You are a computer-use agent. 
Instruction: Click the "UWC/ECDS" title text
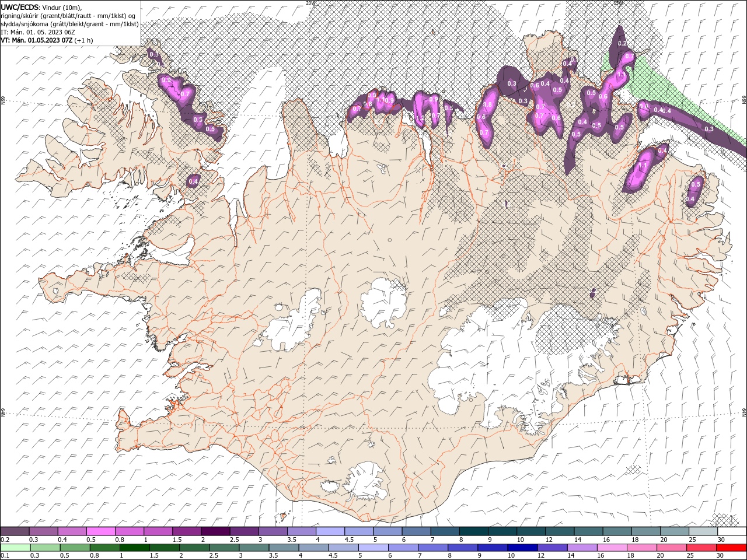tap(20, 7)
